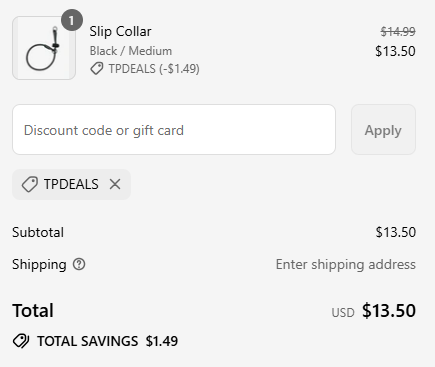Image resolution: width=435 pixels, height=367 pixels.
Task: Click the Slip Collar product thumbnail
Action: coord(44,48)
